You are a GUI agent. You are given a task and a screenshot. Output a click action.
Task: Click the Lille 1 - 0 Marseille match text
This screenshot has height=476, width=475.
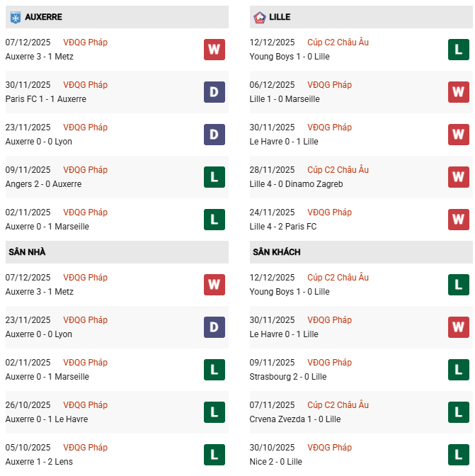(x=285, y=99)
